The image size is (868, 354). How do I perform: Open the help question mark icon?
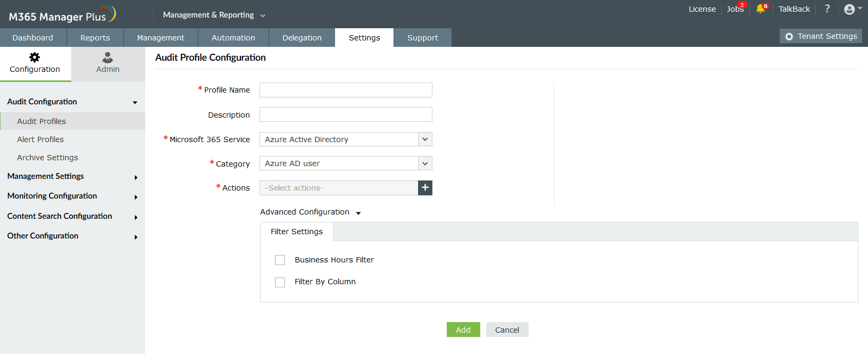pos(827,9)
